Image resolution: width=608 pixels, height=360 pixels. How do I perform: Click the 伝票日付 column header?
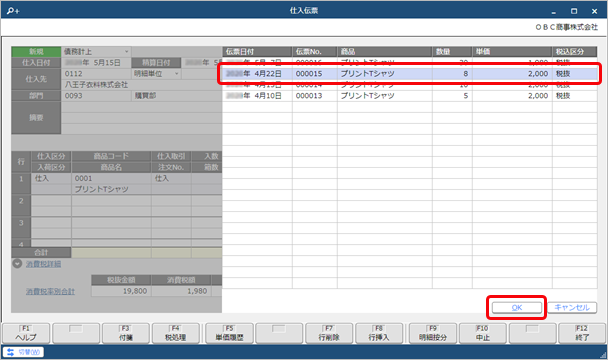pos(257,52)
